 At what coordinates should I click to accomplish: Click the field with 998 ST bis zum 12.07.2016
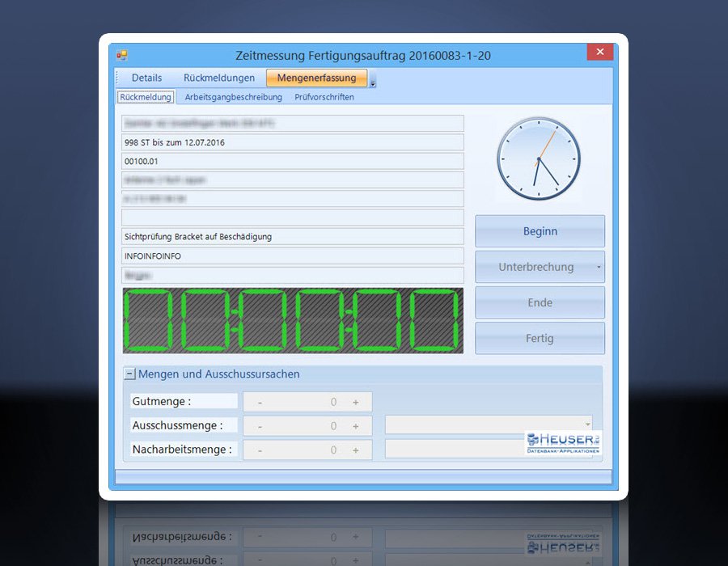[x=293, y=142]
